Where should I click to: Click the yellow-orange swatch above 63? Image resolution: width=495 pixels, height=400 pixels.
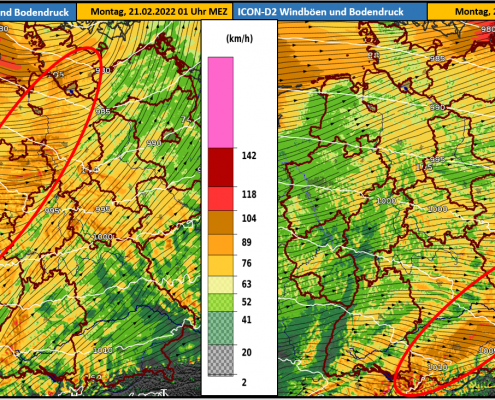point(221,266)
